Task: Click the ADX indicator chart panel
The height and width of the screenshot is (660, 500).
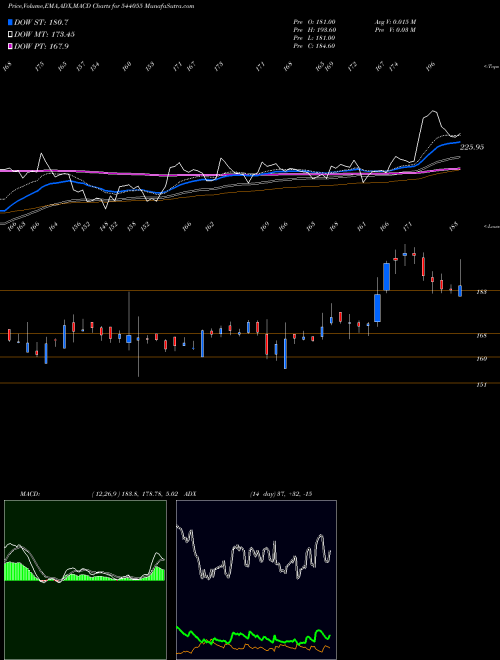Action: (256, 580)
